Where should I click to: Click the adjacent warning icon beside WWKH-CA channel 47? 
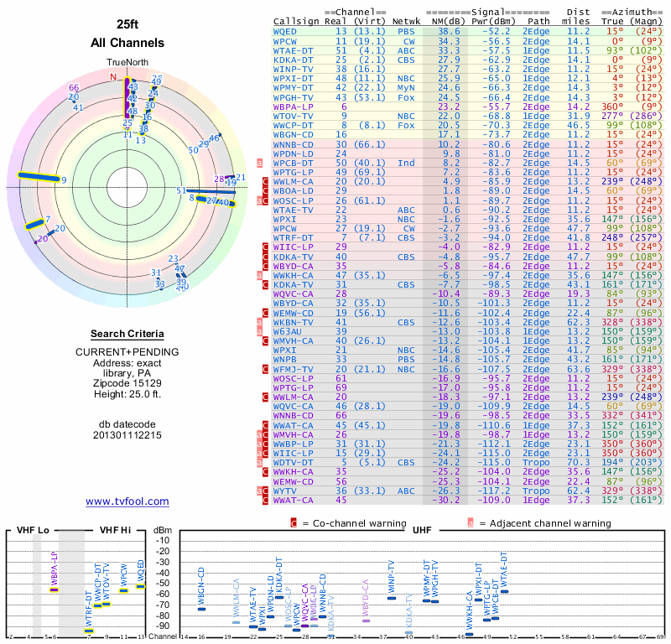tap(259, 276)
